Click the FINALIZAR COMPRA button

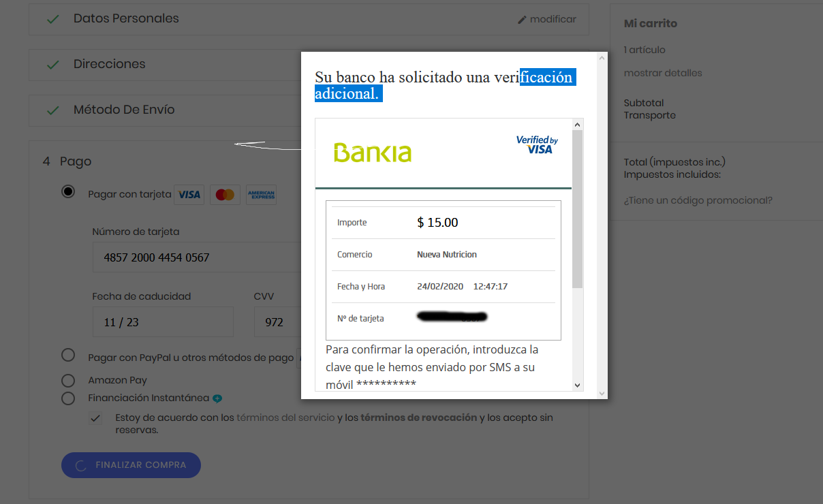[x=131, y=465]
